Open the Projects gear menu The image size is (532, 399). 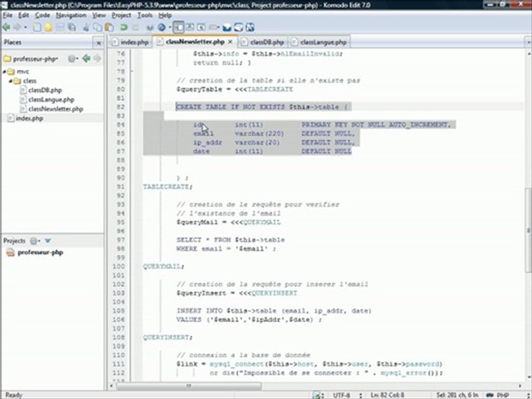tap(35, 241)
